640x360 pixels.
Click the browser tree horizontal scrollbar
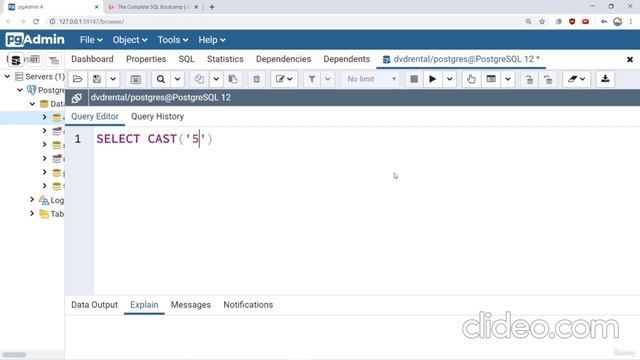15,355
